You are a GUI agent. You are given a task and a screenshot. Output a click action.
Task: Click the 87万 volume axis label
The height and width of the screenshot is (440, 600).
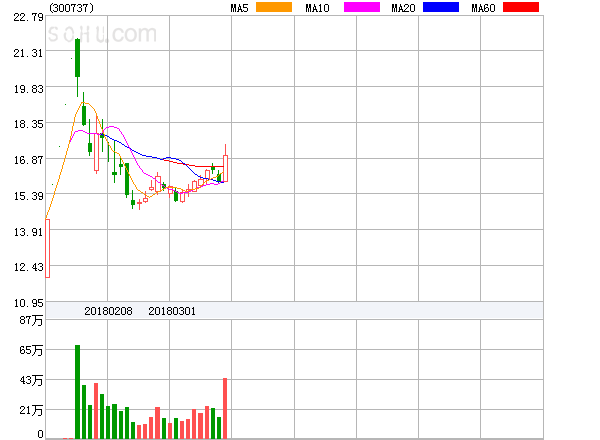pyautogui.click(x=31, y=320)
